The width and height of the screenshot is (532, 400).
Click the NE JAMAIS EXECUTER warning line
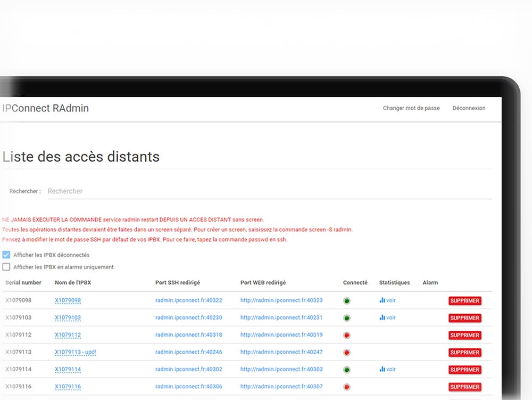point(133,219)
